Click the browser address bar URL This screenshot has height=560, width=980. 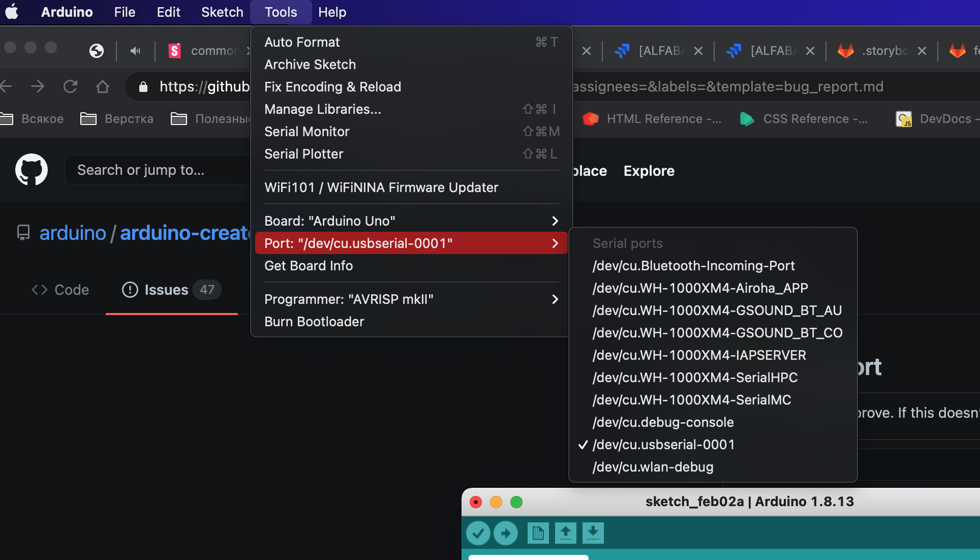coord(204,86)
